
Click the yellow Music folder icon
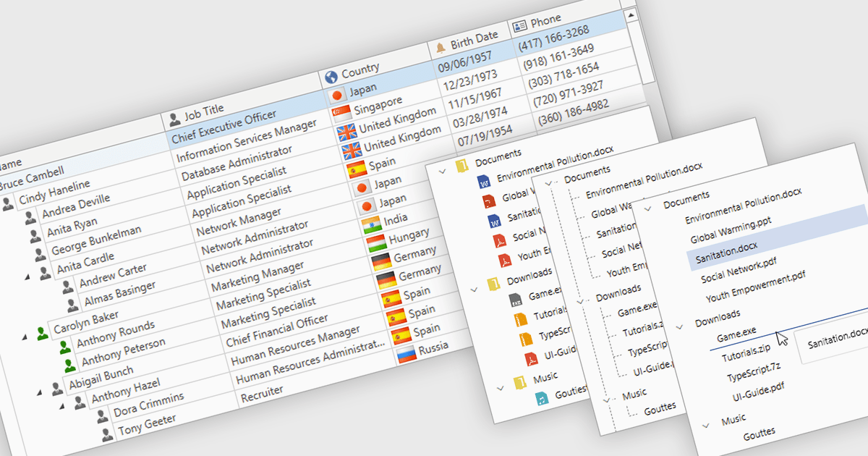click(x=519, y=383)
